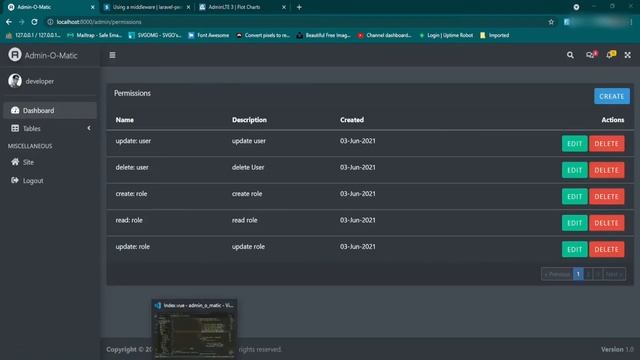This screenshot has height=360, width=640.
Task: Click the Created column header
Action: tap(352, 120)
